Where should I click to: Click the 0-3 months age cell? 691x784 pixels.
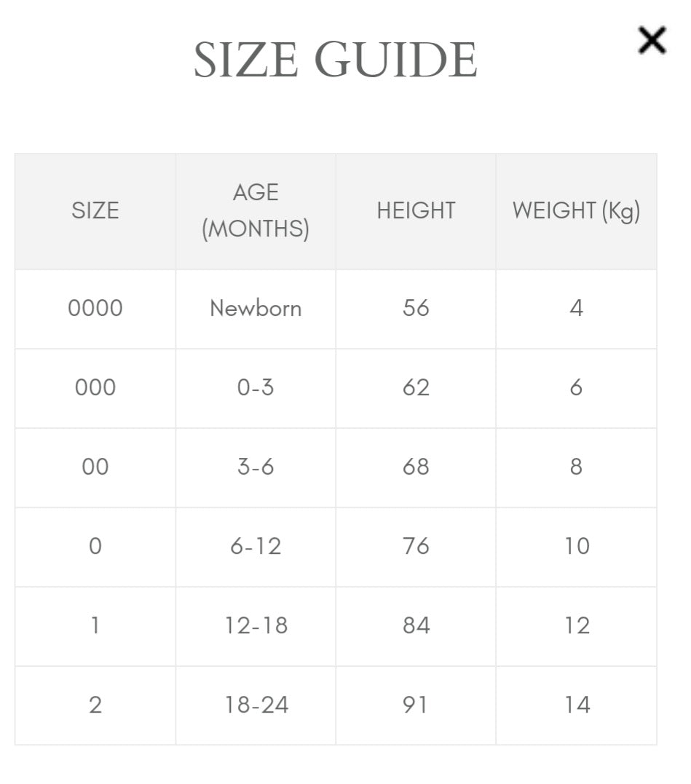pos(256,388)
